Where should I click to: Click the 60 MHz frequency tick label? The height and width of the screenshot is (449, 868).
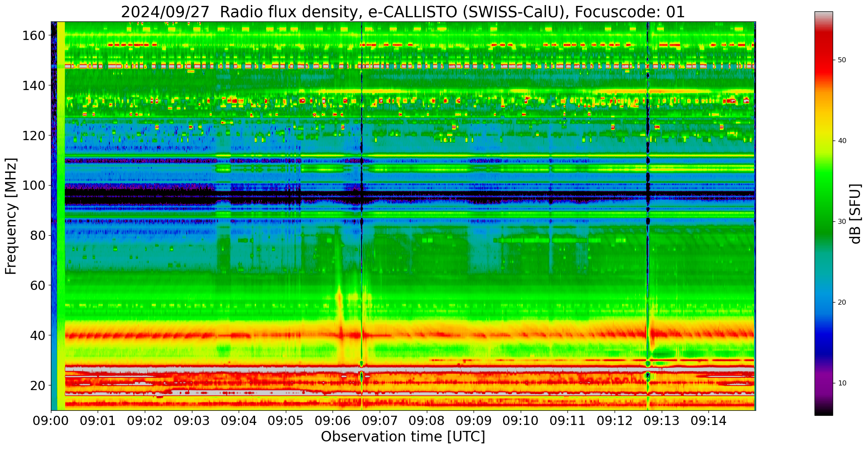(x=38, y=285)
